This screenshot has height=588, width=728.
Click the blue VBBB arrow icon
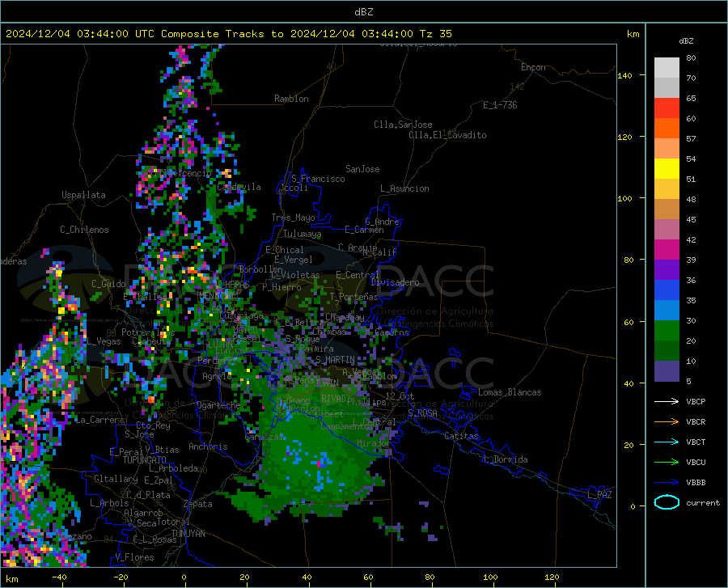(x=667, y=483)
